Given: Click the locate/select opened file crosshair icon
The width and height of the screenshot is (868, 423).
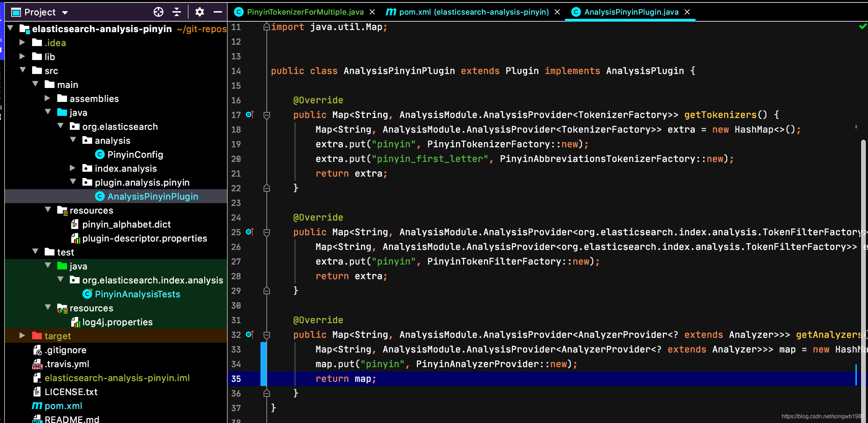Looking at the screenshot, I should click(x=158, y=12).
